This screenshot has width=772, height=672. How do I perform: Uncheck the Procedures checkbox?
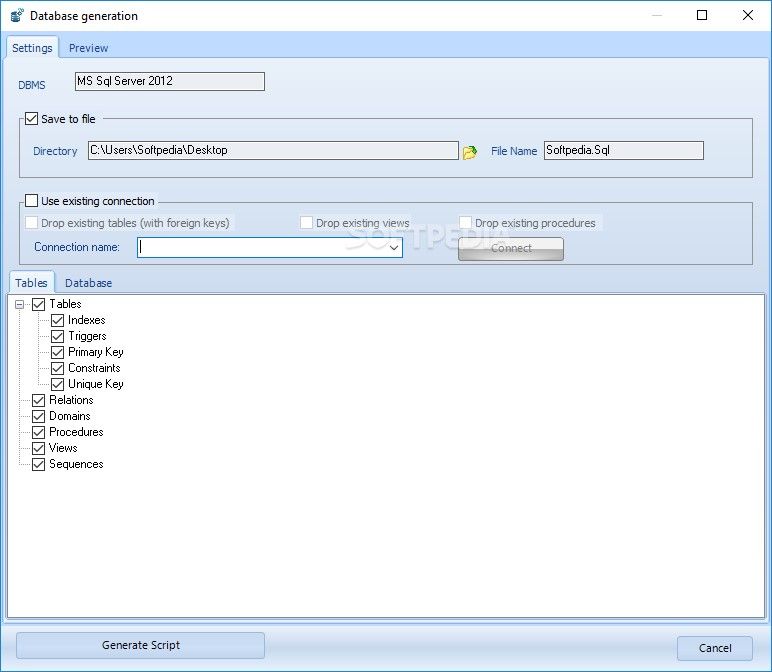[x=38, y=432]
